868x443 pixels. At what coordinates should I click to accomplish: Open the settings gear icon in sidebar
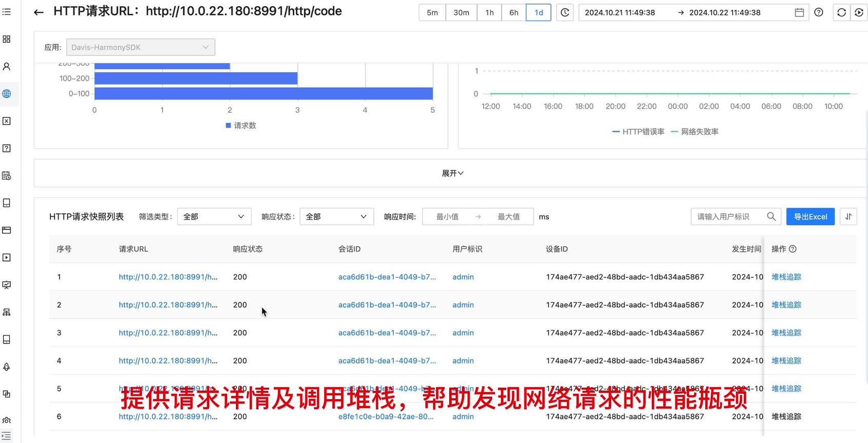coord(7,421)
